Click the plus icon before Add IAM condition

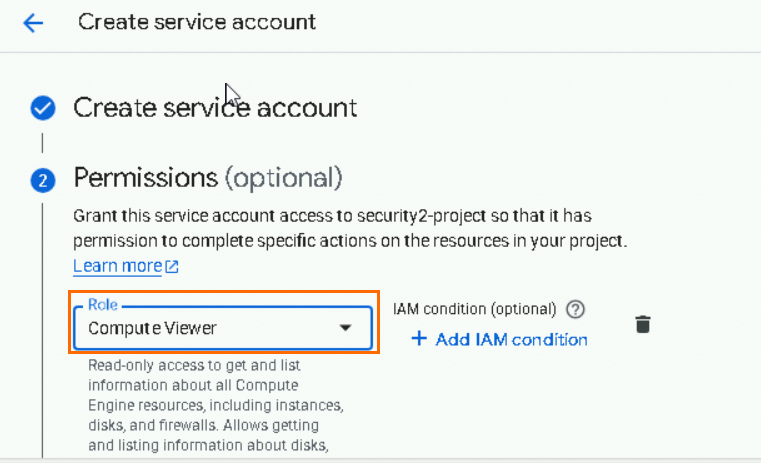click(419, 339)
